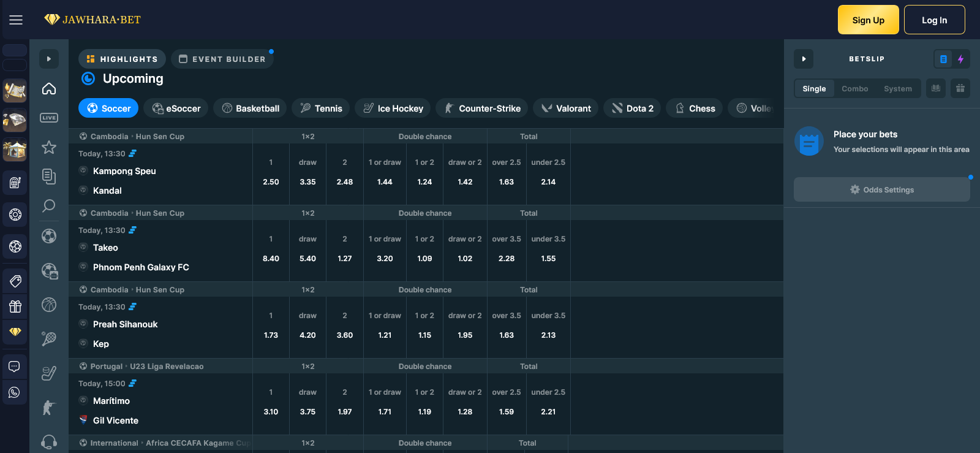Open the Takeo team name
This screenshot has height=453, width=980.
point(105,248)
